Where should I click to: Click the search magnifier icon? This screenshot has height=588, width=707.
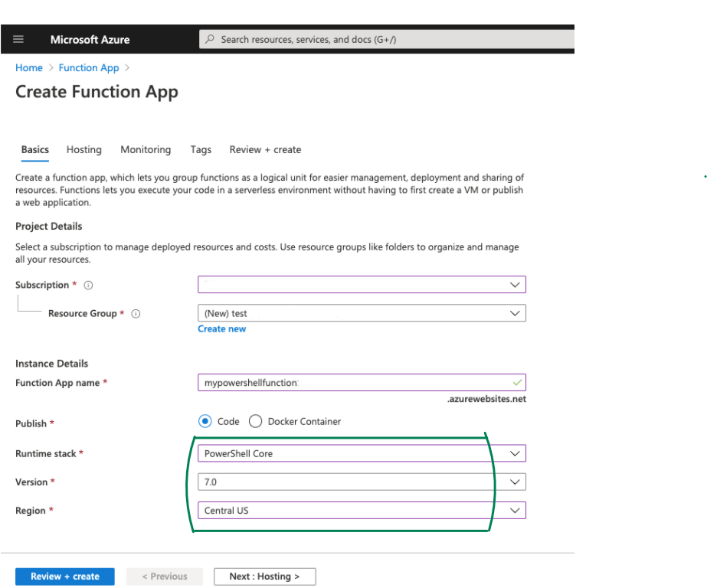pyautogui.click(x=210, y=39)
